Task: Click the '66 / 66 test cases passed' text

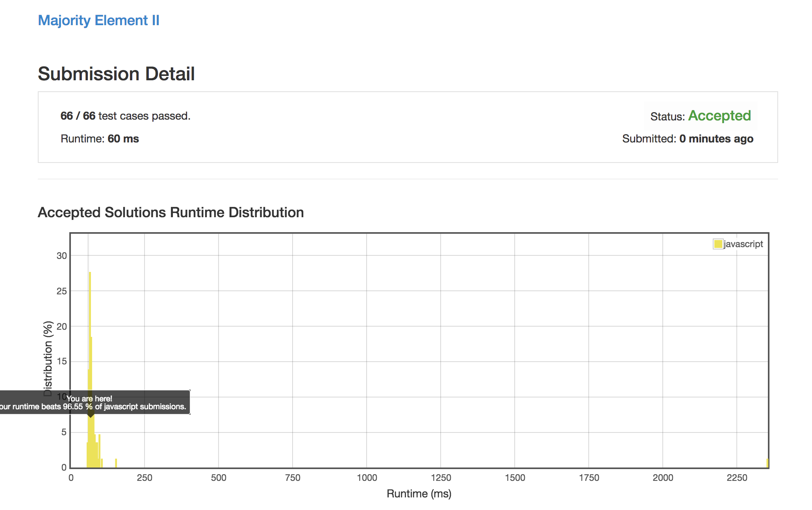Action: point(125,116)
